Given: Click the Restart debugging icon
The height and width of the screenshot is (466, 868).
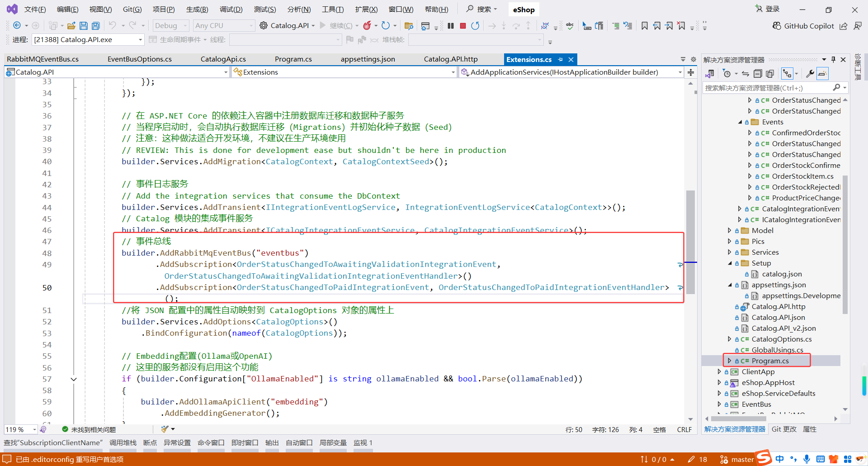Looking at the screenshot, I should point(475,26).
